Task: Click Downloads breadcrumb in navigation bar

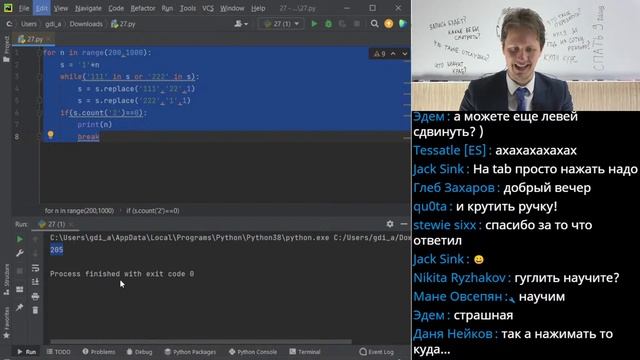Action: (86, 24)
